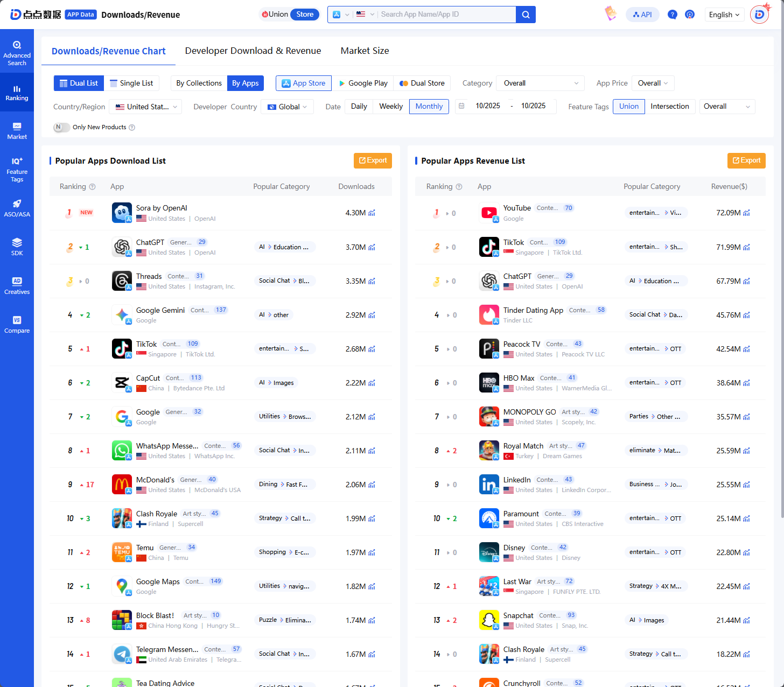Open the Tinder Dating App link
The width and height of the screenshot is (784, 687).
[533, 310]
